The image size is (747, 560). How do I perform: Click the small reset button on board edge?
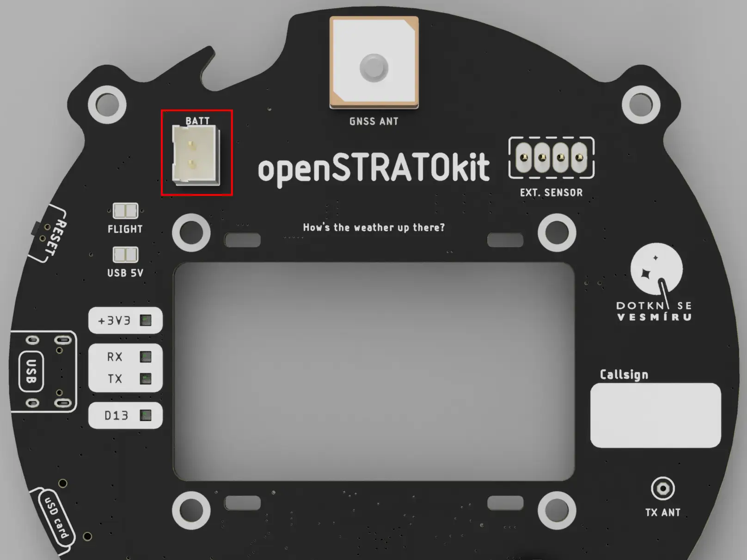point(36,228)
